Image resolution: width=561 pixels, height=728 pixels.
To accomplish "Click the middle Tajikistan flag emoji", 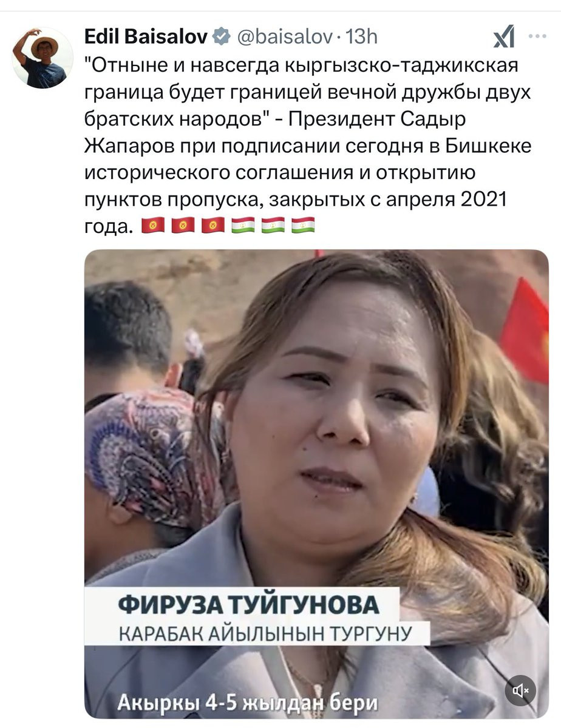I will pyautogui.click(x=273, y=226).
